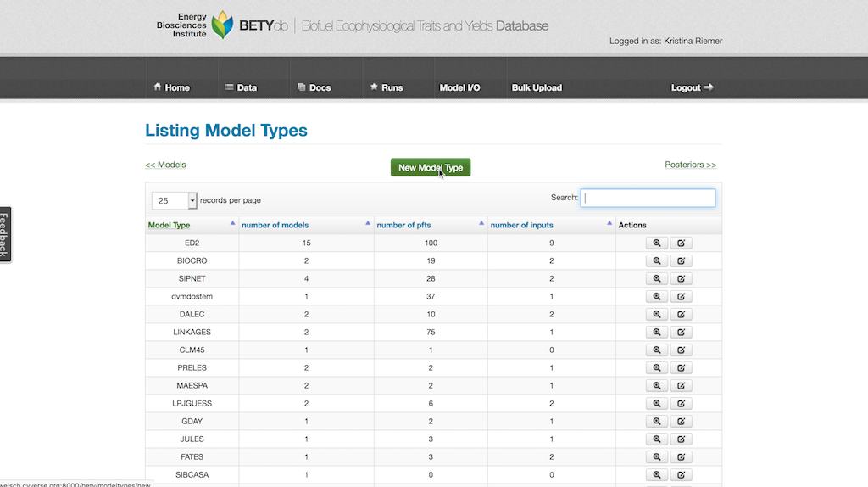This screenshot has height=487, width=868.
Task: View the MAESPA model type record
Action: (656, 386)
